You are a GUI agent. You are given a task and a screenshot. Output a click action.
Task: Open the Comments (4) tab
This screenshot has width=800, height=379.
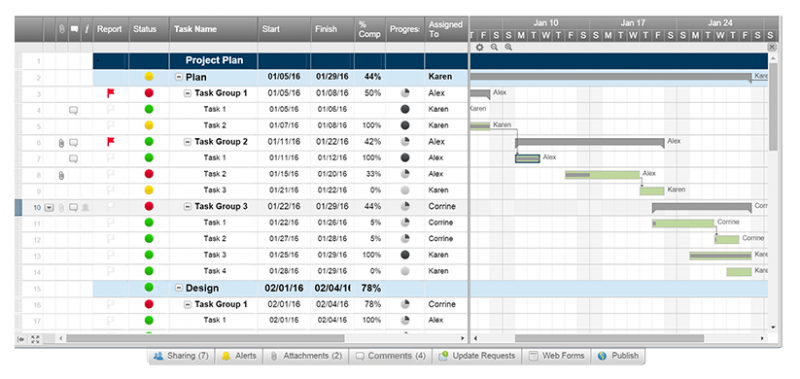tap(390, 356)
